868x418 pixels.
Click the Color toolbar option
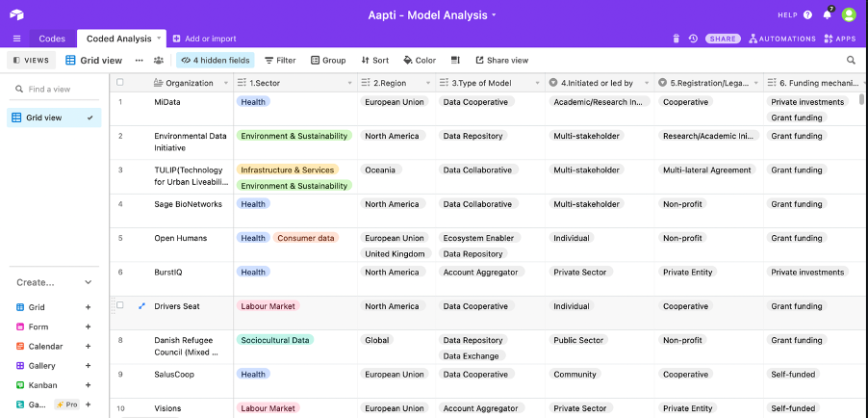[420, 61]
